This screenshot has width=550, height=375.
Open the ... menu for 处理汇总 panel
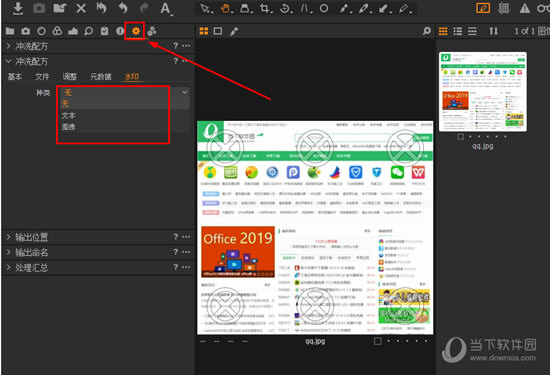[x=186, y=267]
